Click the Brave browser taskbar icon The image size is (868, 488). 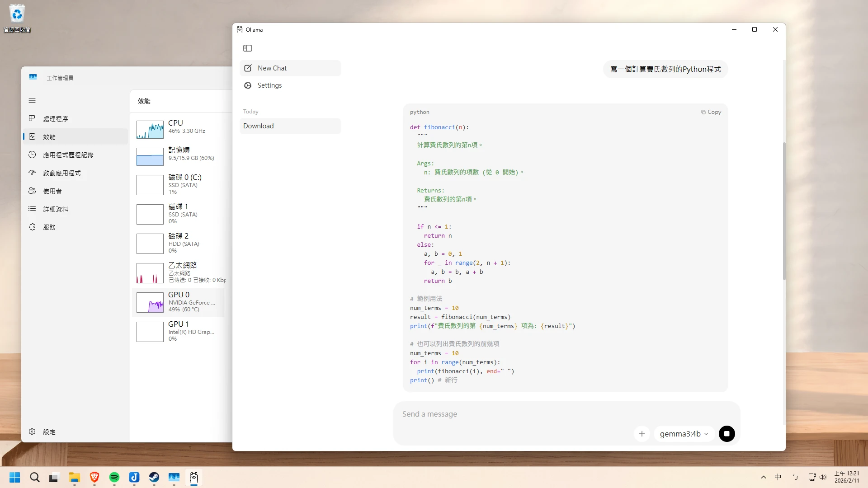[94, 477]
